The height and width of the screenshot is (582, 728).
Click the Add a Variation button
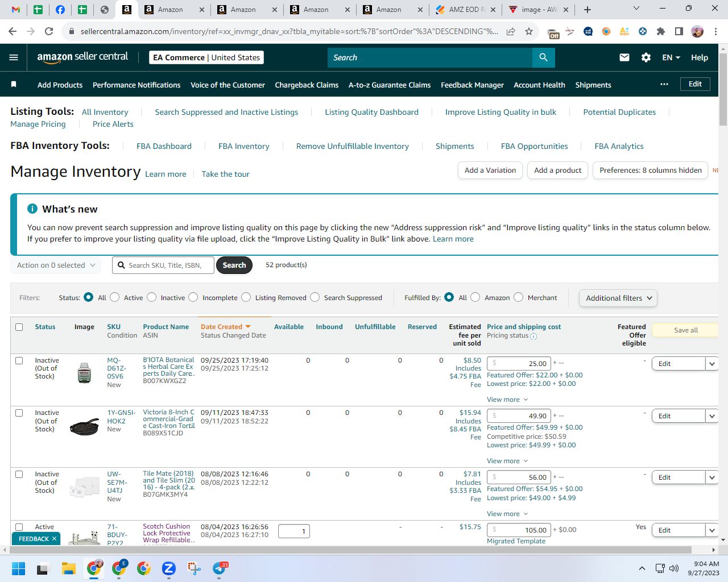[490, 170]
